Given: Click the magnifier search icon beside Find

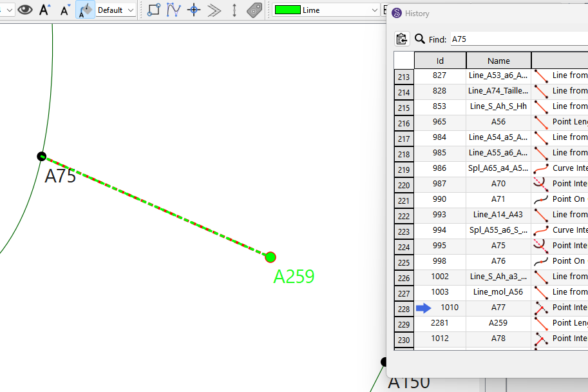Looking at the screenshot, I should [420, 39].
